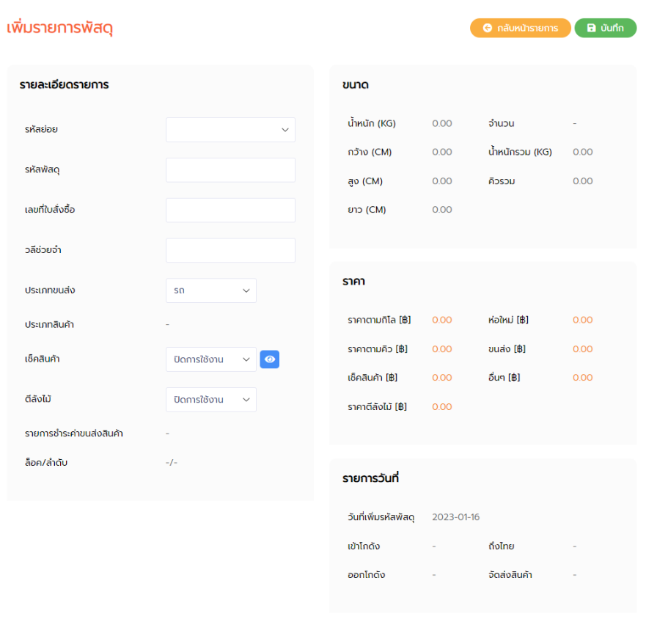Click the น้ำหนักรวม (KG) value
Viewport: 646px width, 644px height.
(582, 152)
